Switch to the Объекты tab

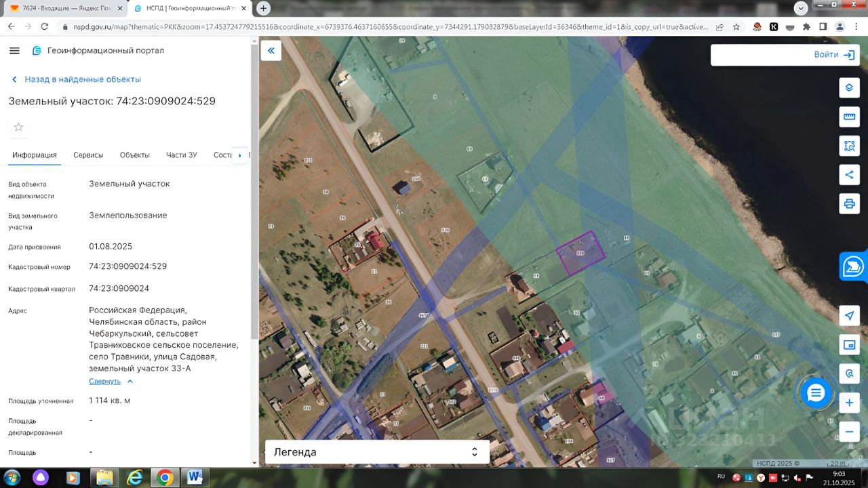(x=135, y=155)
